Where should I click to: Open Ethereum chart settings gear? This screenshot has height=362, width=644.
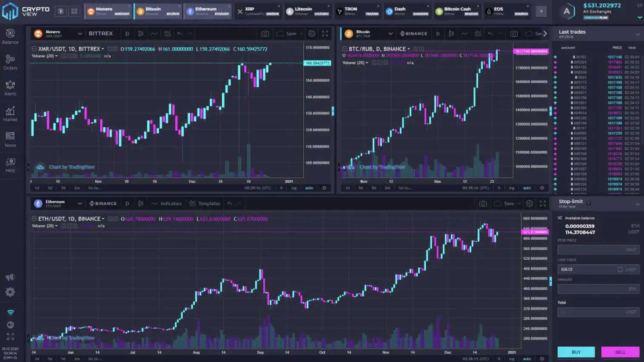click(x=530, y=204)
